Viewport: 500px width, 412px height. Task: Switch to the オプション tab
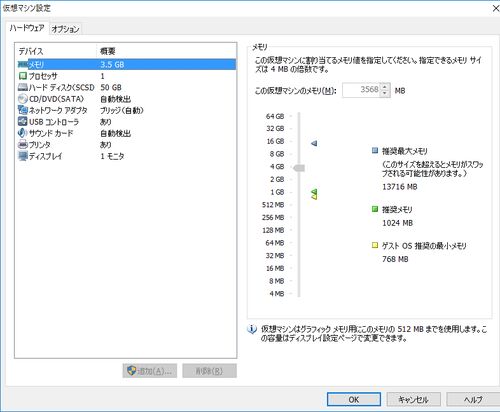click(65, 29)
